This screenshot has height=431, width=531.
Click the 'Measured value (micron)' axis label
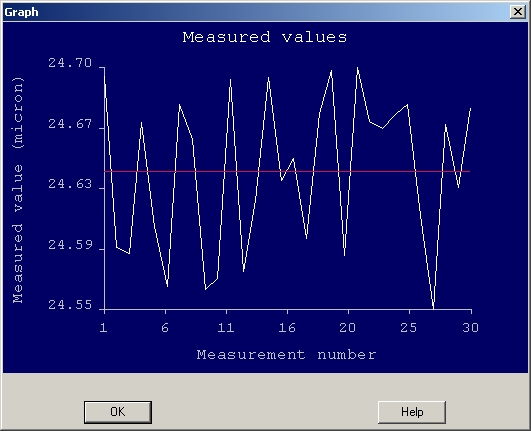pyautogui.click(x=18, y=190)
